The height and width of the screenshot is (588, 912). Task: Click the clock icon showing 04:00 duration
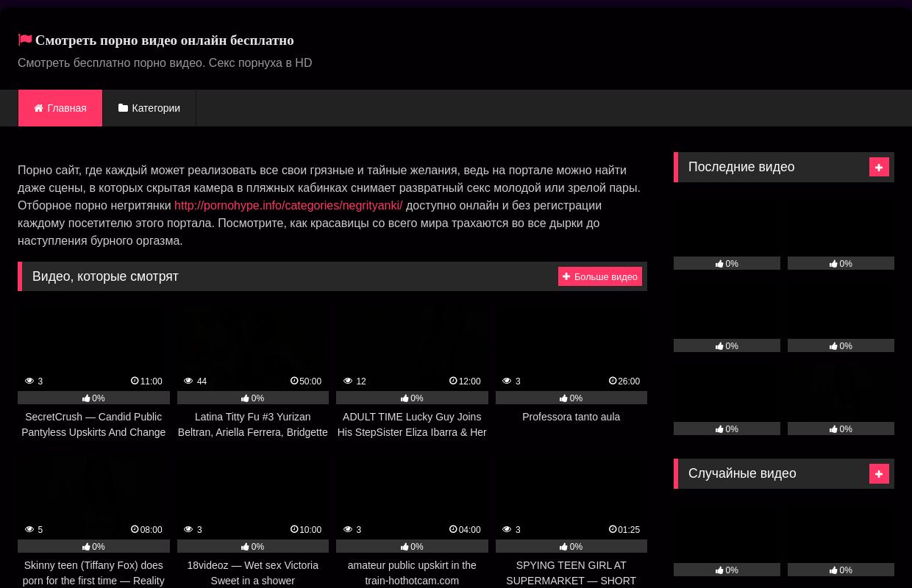[453, 529]
